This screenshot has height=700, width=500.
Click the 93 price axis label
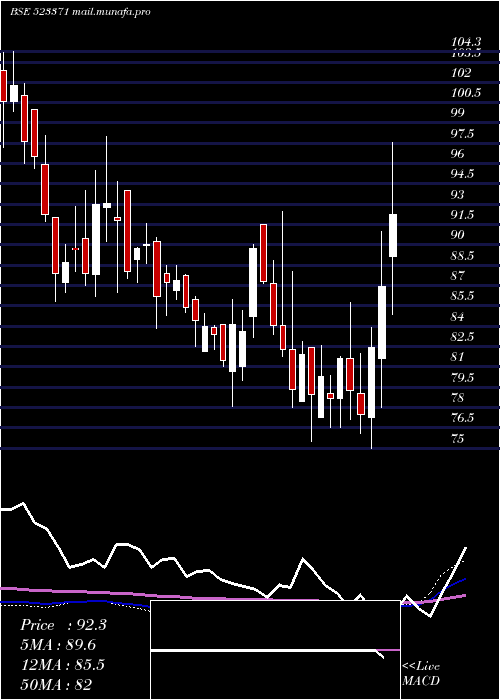458,195
